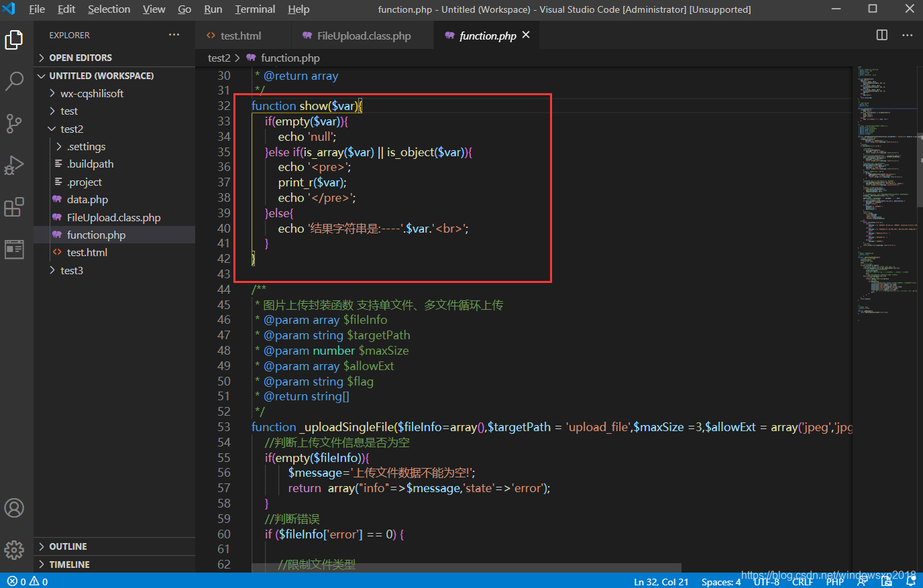Image resolution: width=923 pixels, height=588 pixels.
Task: Expand the OUTLINE panel
Action: tap(68, 546)
